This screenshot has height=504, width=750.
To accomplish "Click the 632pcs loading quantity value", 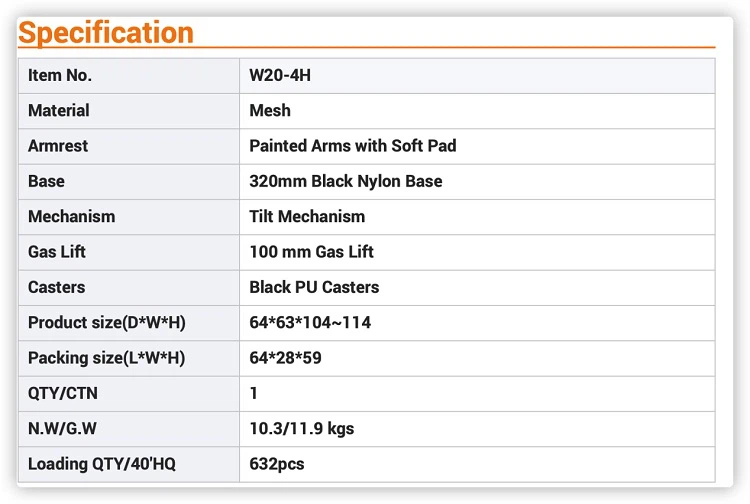I will coord(277,464).
